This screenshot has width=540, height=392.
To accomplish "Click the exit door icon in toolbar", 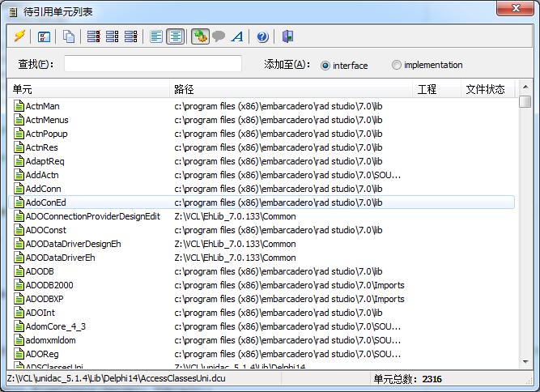I will (287, 36).
